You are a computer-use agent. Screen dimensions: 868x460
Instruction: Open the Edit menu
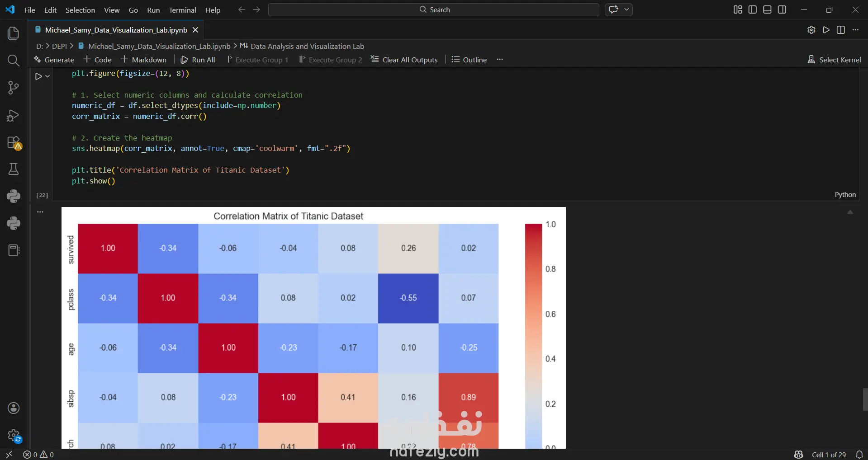[x=50, y=10]
